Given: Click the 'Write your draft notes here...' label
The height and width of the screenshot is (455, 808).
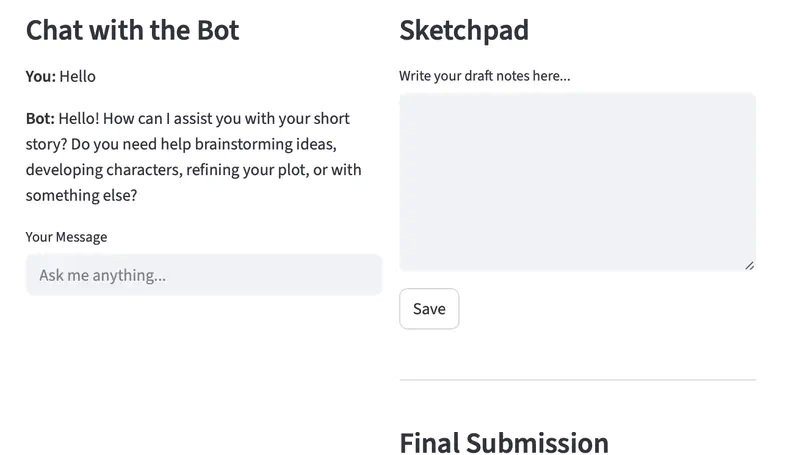Looking at the screenshot, I should click(x=484, y=76).
